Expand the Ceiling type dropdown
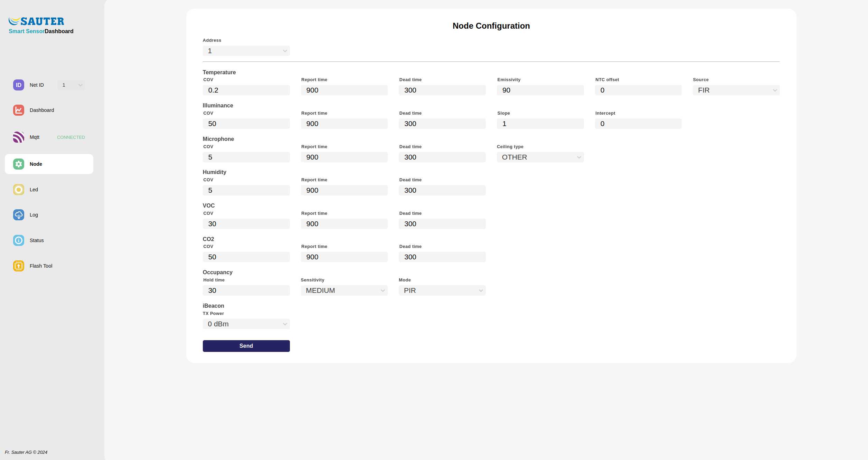This screenshot has height=460, width=868. [540, 157]
